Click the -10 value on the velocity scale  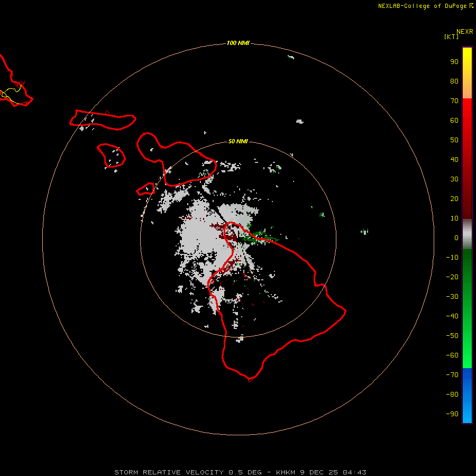[452, 258]
